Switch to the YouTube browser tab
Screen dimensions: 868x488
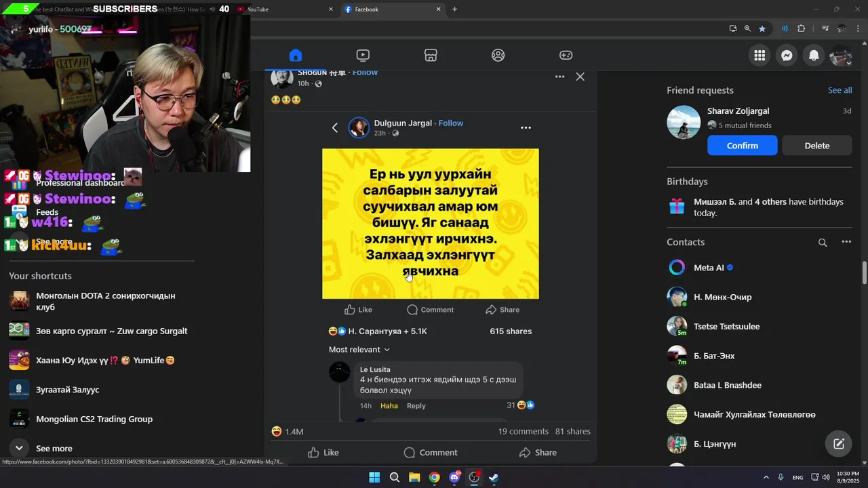[x=285, y=9]
